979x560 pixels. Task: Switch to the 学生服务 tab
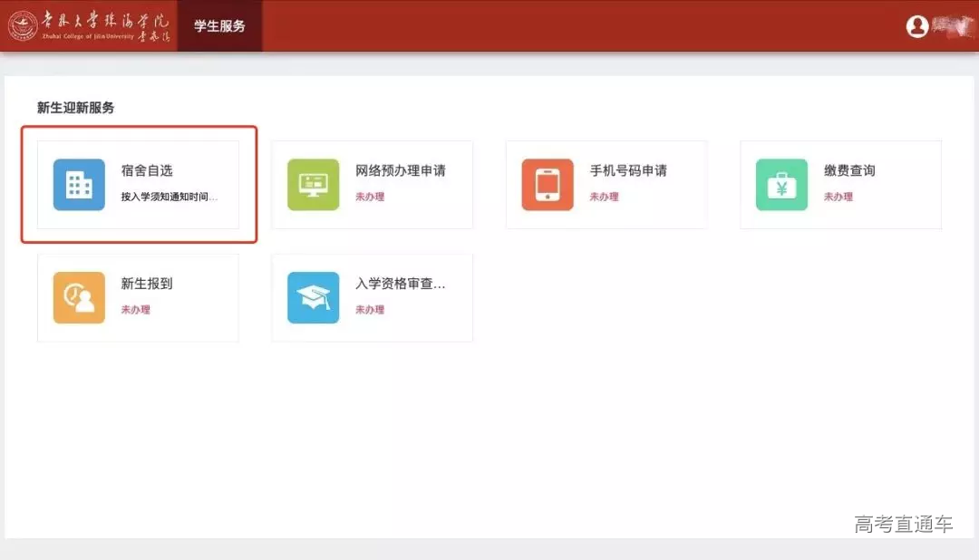click(219, 26)
